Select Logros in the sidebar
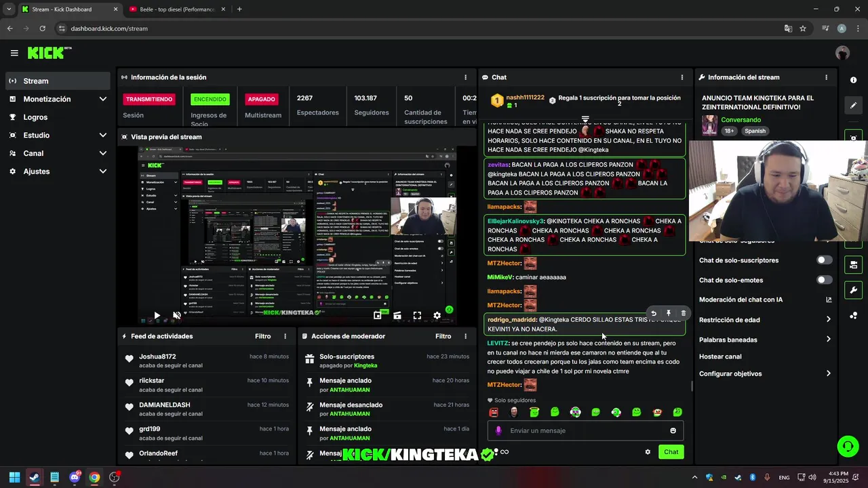Screen dimensions: 868x488 (57, 117)
